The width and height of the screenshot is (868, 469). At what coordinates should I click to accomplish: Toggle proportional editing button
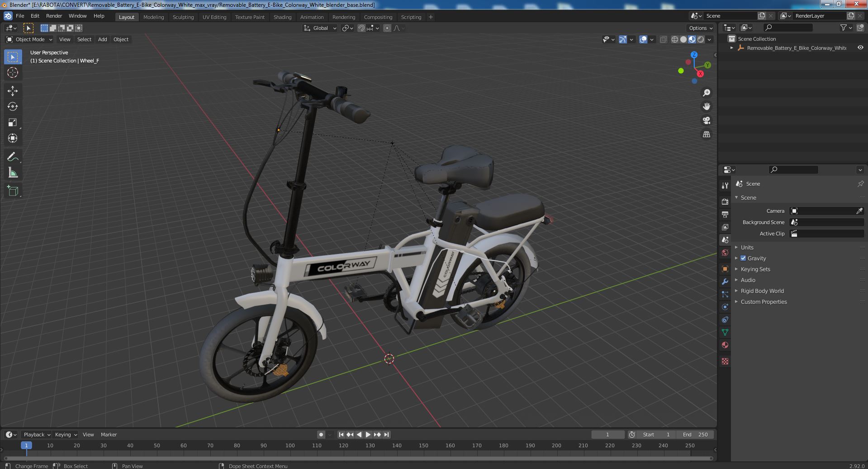(387, 28)
